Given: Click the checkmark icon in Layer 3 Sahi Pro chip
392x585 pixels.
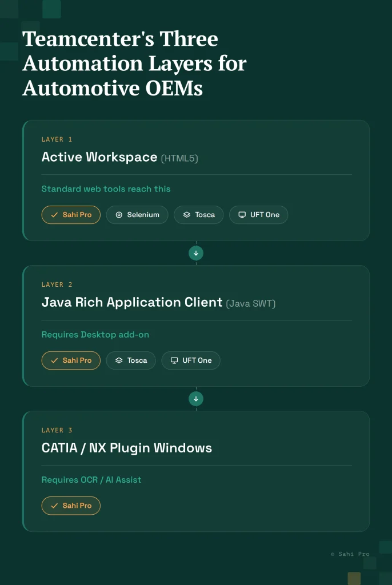Looking at the screenshot, I should (x=54, y=506).
